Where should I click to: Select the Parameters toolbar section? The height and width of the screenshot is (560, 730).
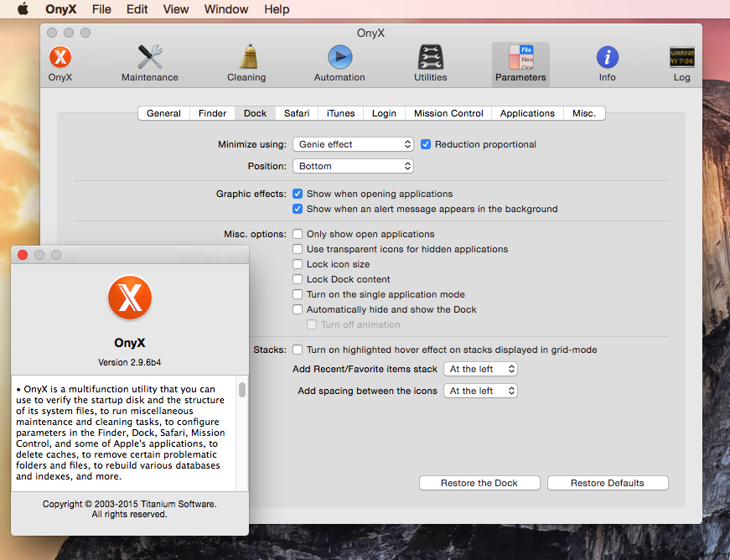[x=520, y=65]
